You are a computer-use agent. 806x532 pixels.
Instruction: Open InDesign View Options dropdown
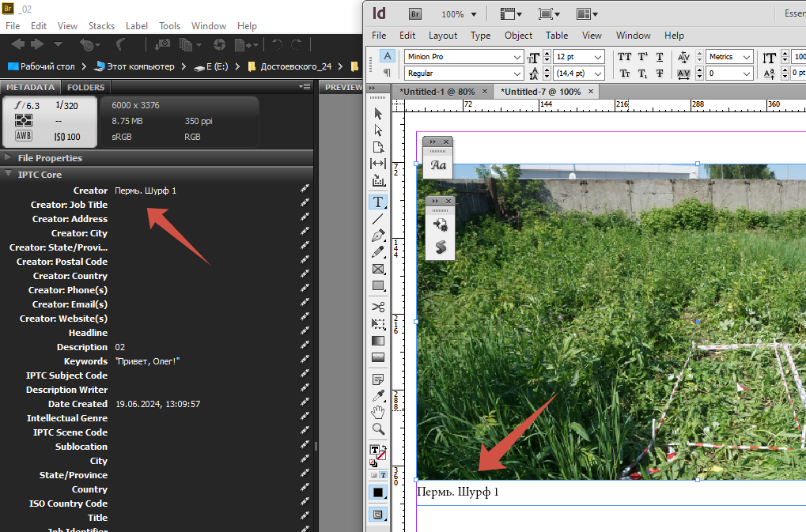coord(512,14)
